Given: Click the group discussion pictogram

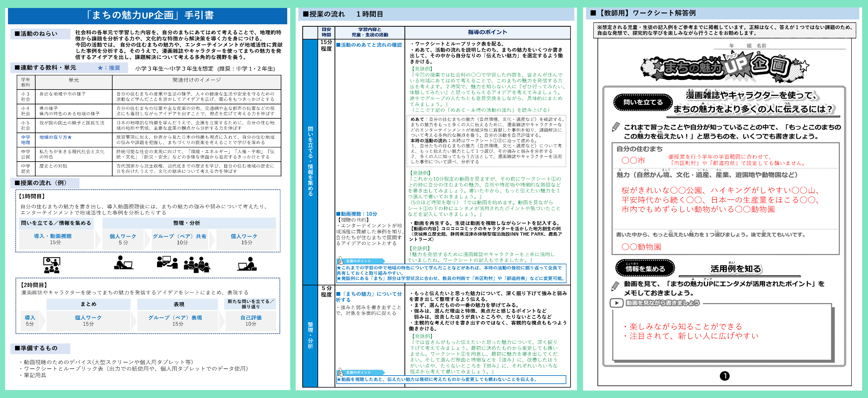Looking at the screenshot, I should pos(197,264).
